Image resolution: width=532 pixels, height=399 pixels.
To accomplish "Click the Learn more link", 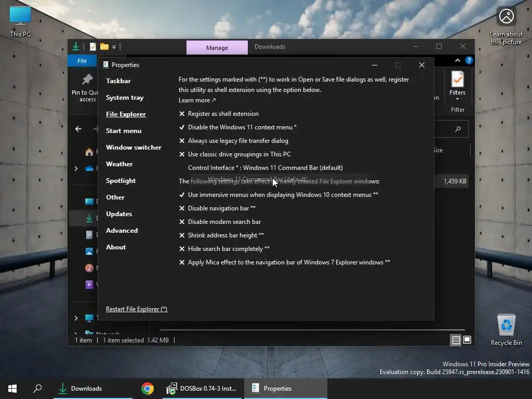I will pyautogui.click(x=197, y=100).
